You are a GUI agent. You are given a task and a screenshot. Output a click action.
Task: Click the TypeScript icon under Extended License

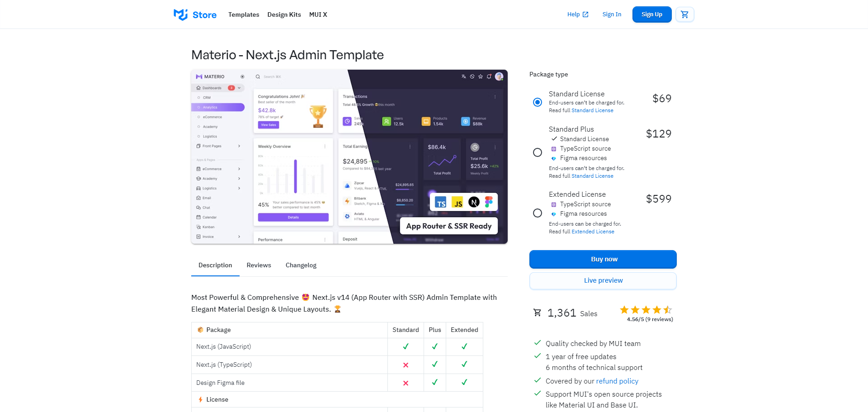point(554,204)
